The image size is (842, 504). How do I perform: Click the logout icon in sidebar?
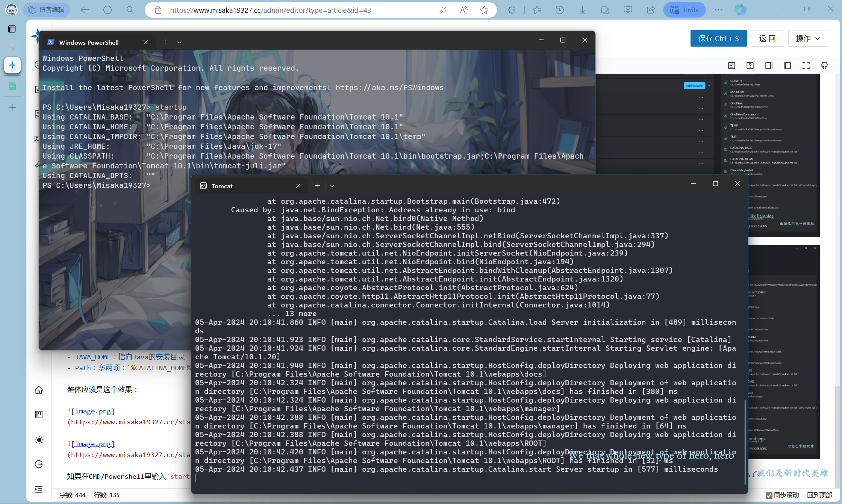coord(39,464)
